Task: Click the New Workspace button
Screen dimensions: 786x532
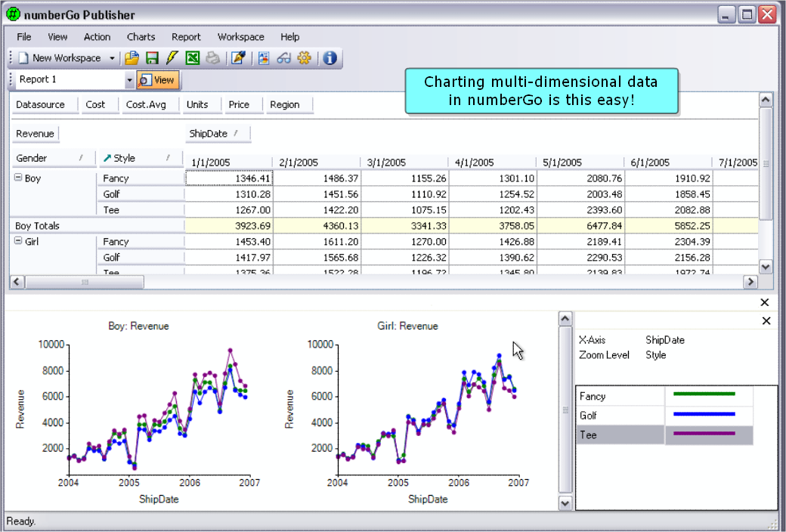Action: click(60, 58)
